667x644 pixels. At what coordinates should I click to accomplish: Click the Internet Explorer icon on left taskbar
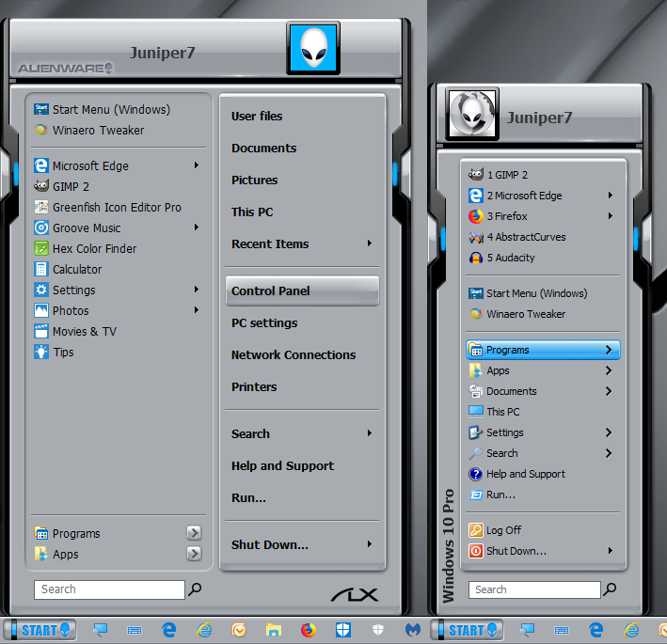[204, 630]
